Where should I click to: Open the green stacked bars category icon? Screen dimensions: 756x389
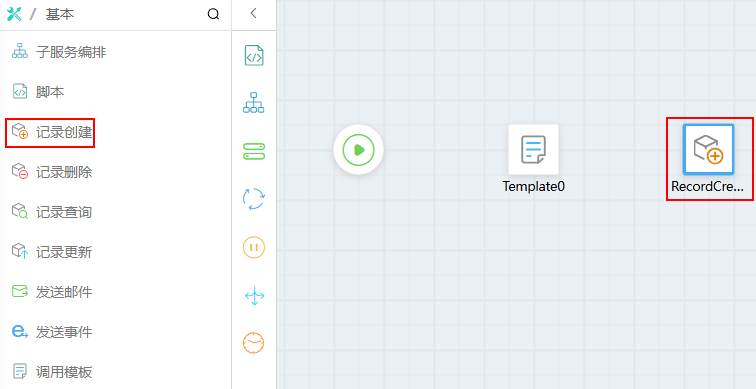(254, 151)
